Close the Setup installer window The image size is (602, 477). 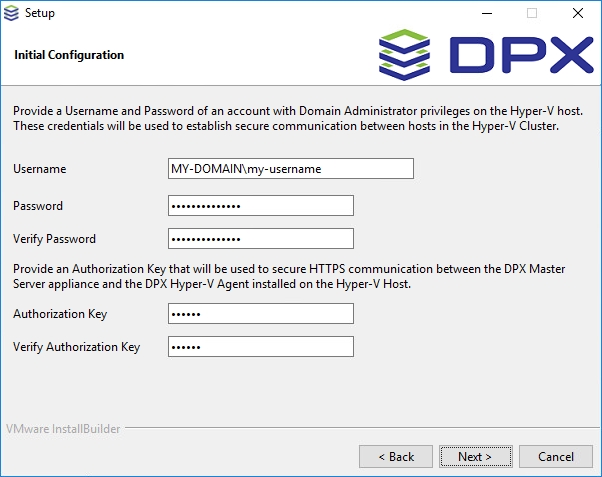(577, 13)
